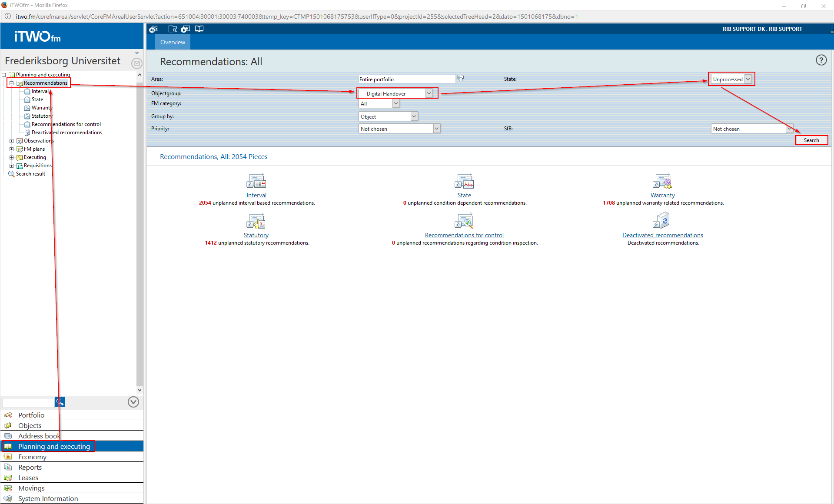
Task: Click the open book icon in top toolbar
Action: click(x=199, y=29)
